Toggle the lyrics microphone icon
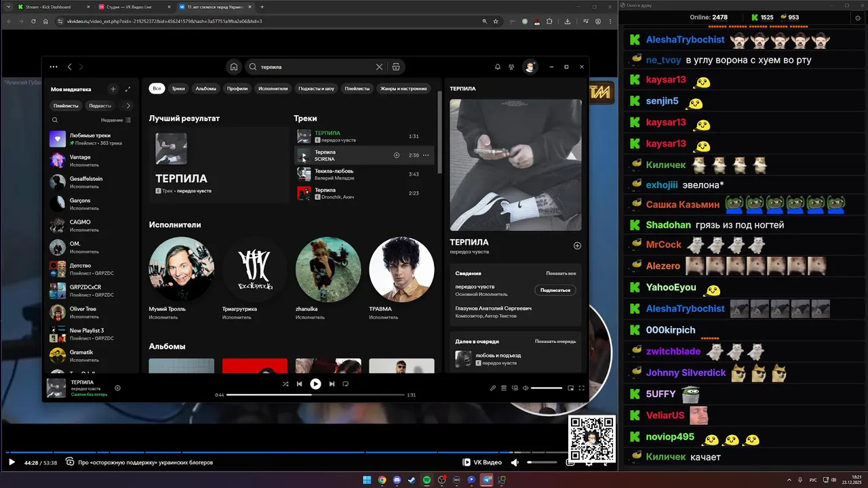The height and width of the screenshot is (488, 868). coord(493,388)
